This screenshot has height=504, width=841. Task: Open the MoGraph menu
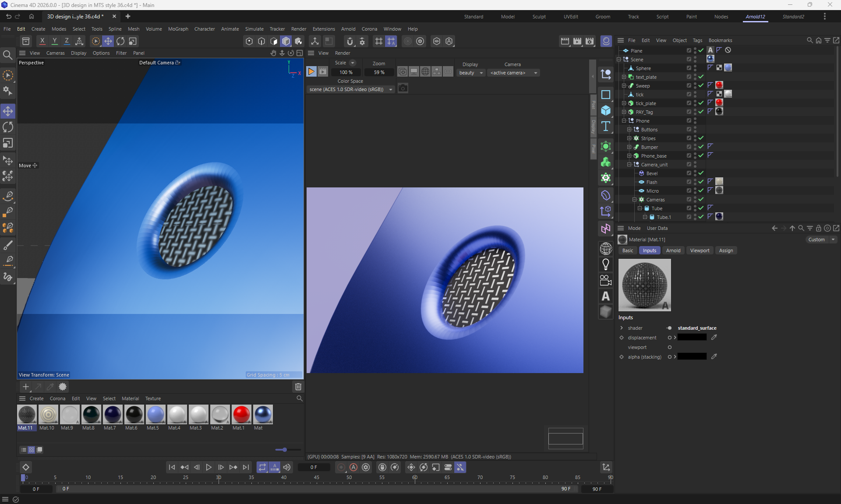pos(178,29)
